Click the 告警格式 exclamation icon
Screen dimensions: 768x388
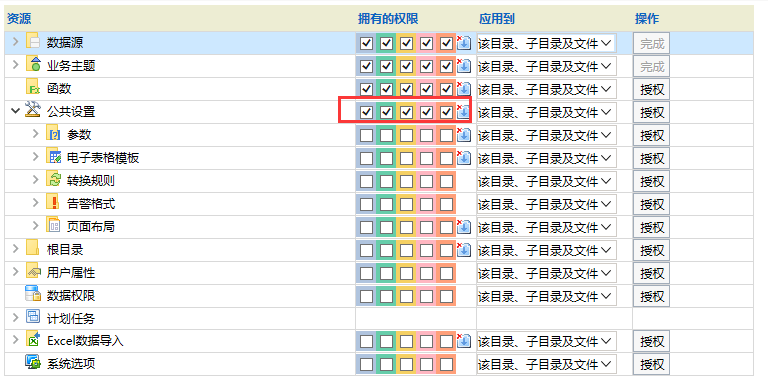click(x=54, y=202)
